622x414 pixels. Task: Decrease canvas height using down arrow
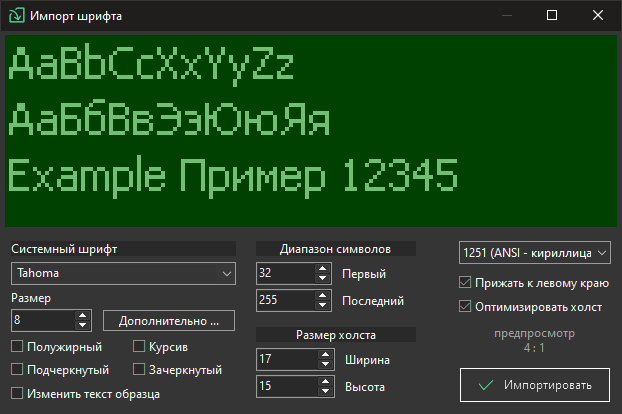pyautogui.click(x=322, y=391)
